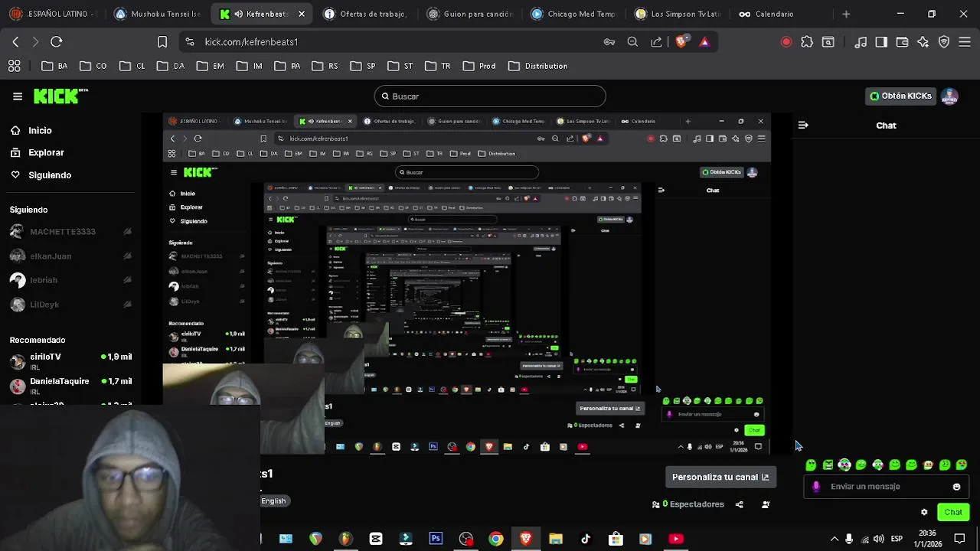Viewport: 980px width, 551px height.
Task: Open chat settings gear icon
Action: 924,512
